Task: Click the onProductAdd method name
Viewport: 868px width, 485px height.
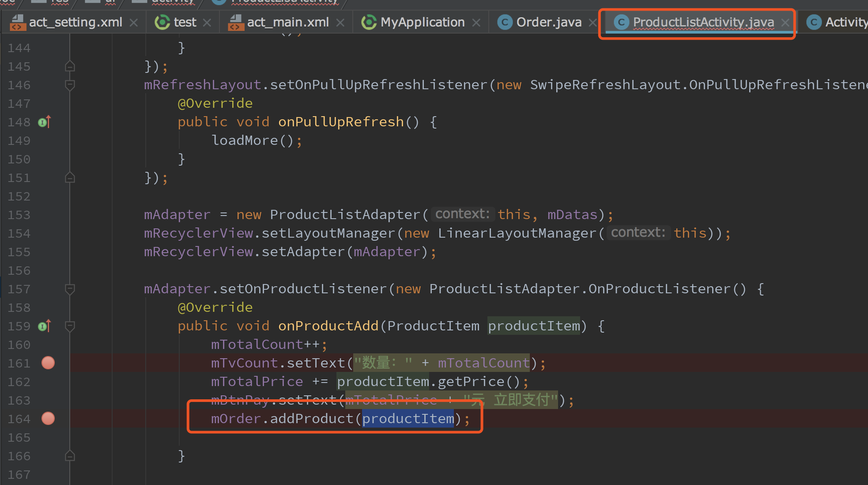Action: tap(328, 326)
